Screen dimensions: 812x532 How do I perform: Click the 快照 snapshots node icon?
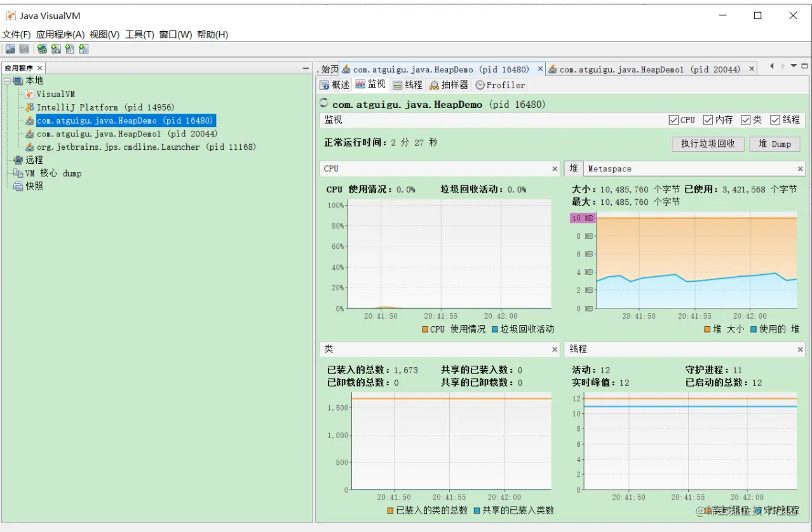pos(18,186)
